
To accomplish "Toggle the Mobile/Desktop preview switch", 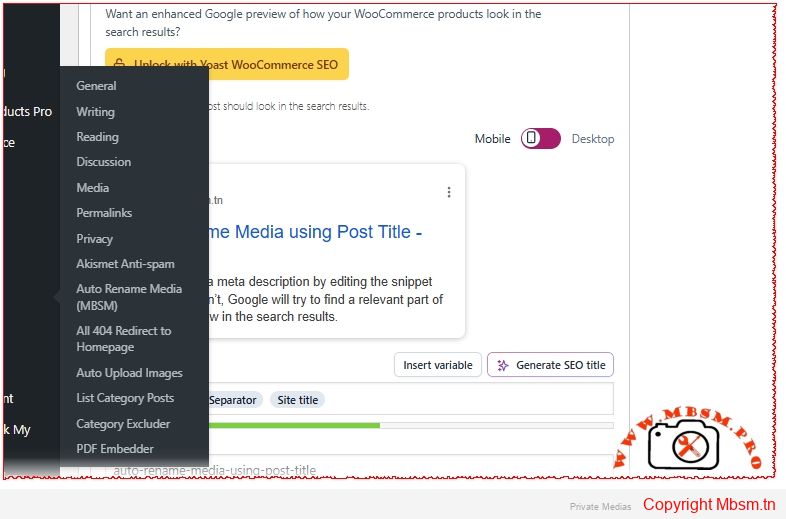I will point(540,138).
